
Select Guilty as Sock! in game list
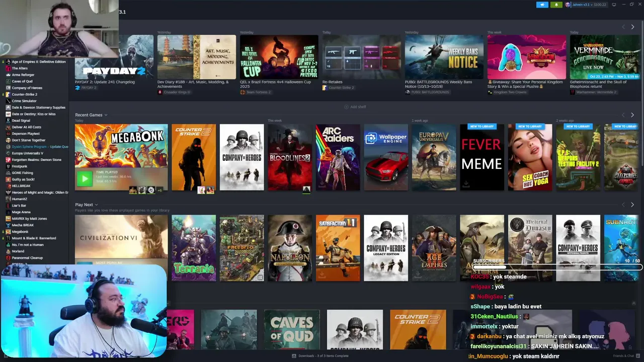(x=23, y=179)
